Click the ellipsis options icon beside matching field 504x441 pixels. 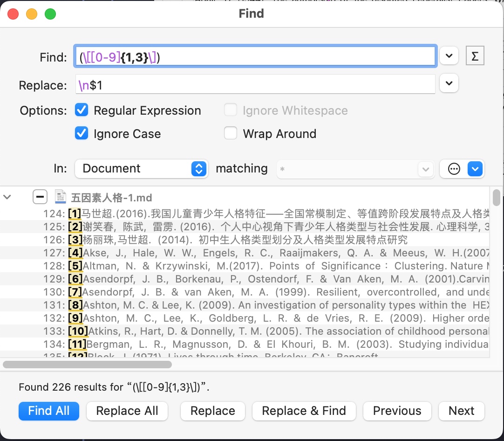454,169
